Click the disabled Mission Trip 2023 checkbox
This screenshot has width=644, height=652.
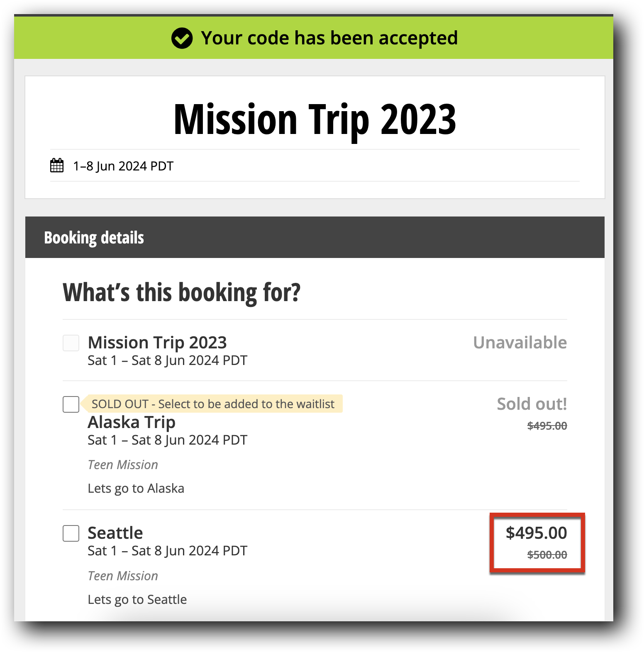point(71,343)
